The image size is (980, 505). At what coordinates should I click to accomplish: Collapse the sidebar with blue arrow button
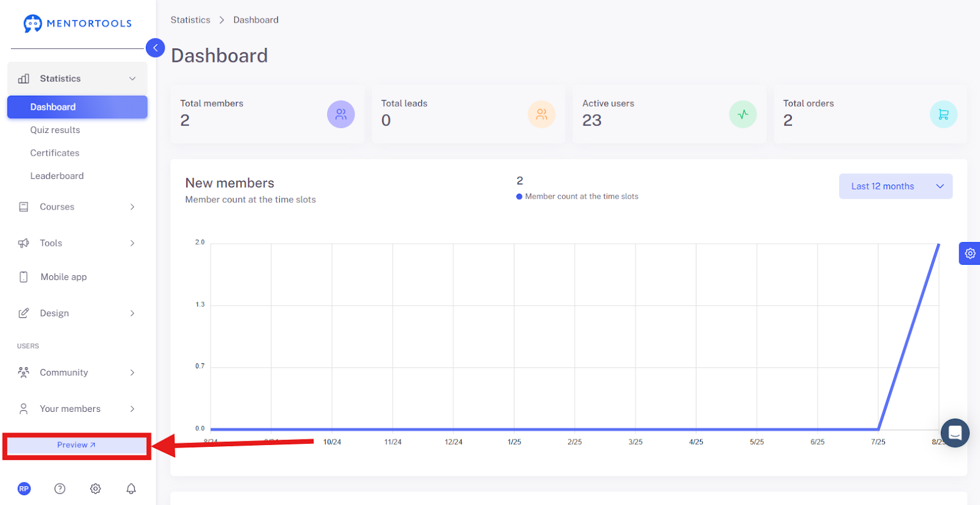156,48
